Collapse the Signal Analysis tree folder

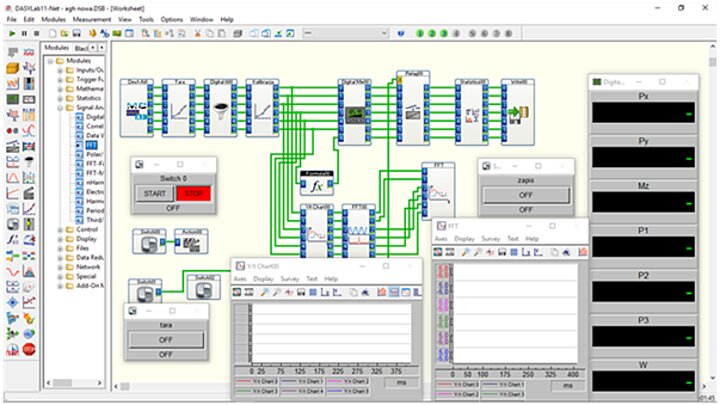[60, 108]
